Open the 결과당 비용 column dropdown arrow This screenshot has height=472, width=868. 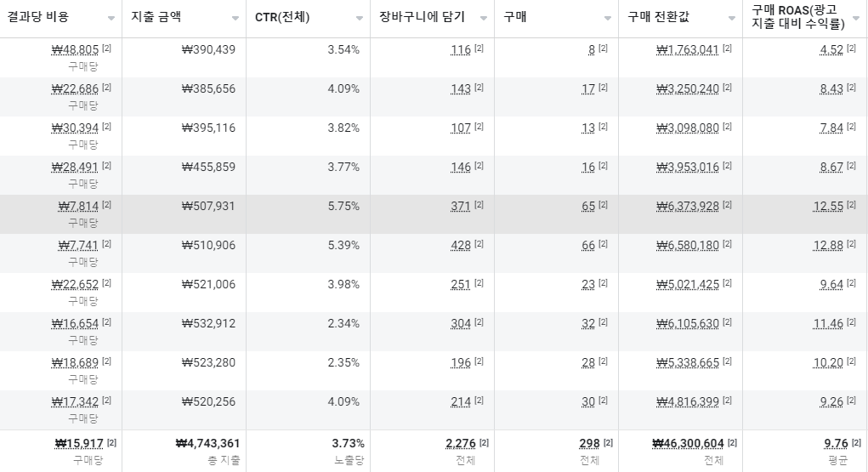[x=111, y=18]
